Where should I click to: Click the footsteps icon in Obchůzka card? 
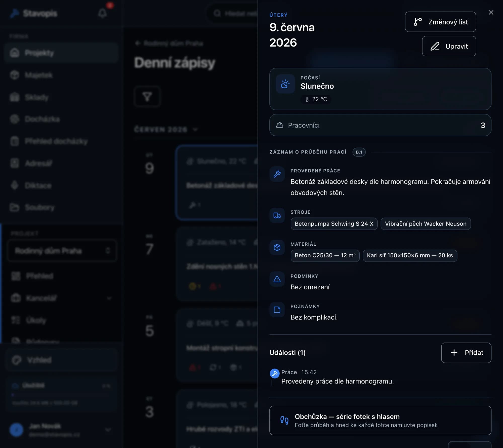click(x=284, y=420)
